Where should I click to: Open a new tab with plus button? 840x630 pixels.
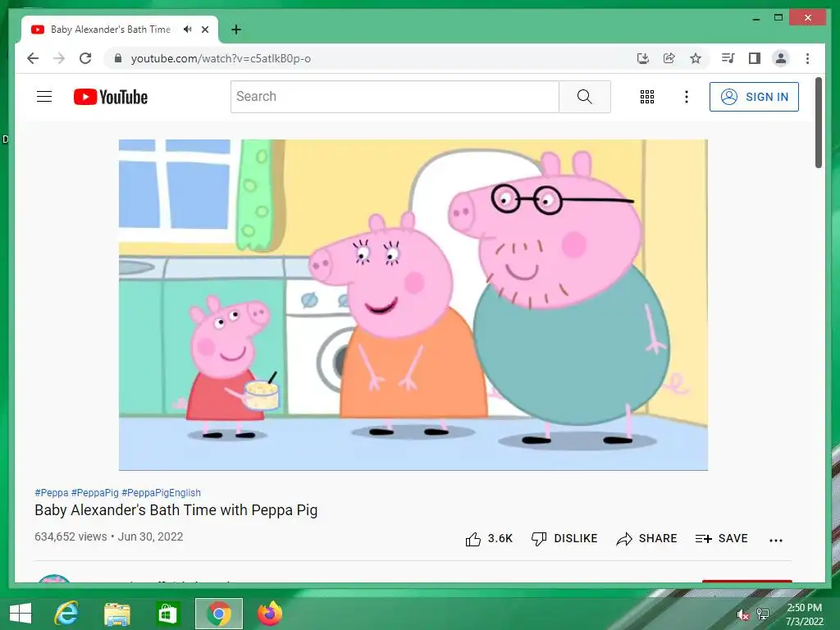(x=236, y=30)
